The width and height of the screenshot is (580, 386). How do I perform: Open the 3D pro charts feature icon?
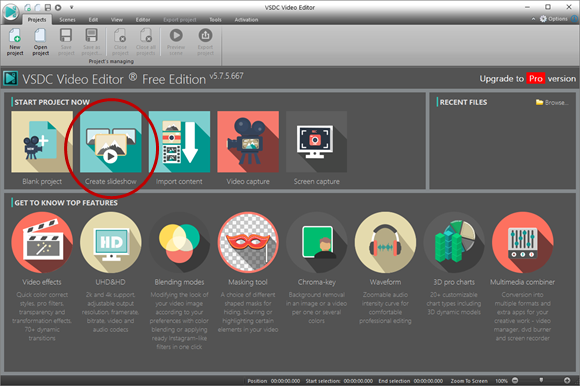click(454, 243)
